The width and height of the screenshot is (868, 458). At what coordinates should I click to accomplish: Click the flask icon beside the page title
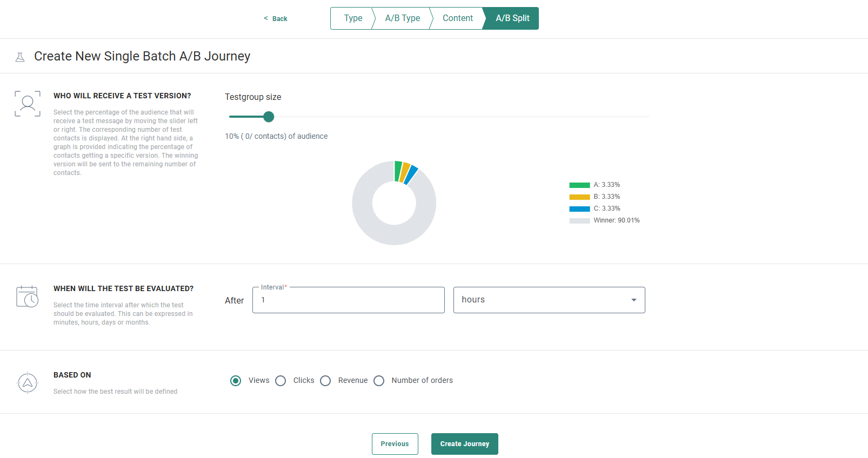pyautogui.click(x=20, y=57)
